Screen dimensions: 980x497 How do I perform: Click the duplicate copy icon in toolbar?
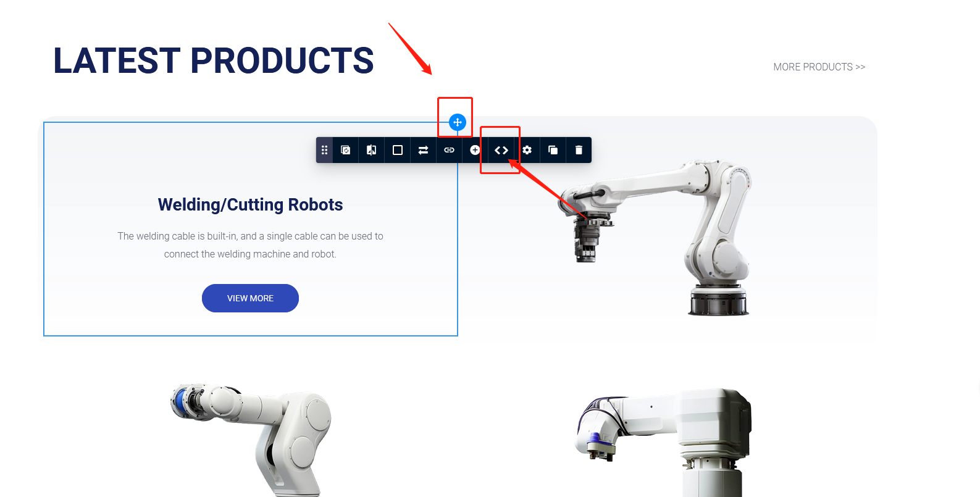point(553,150)
